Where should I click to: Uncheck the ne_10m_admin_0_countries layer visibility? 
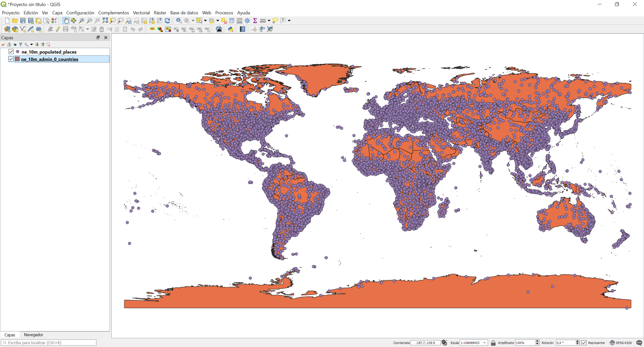click(11, 59)
